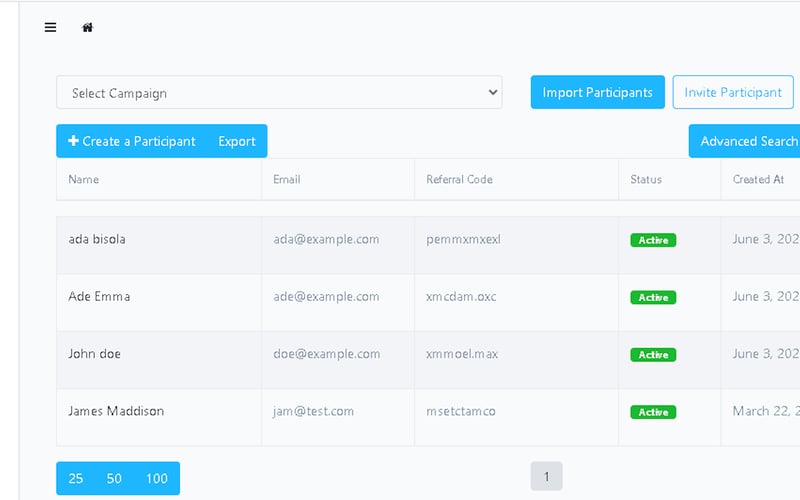Click email ade@example.com

[326, 296]
